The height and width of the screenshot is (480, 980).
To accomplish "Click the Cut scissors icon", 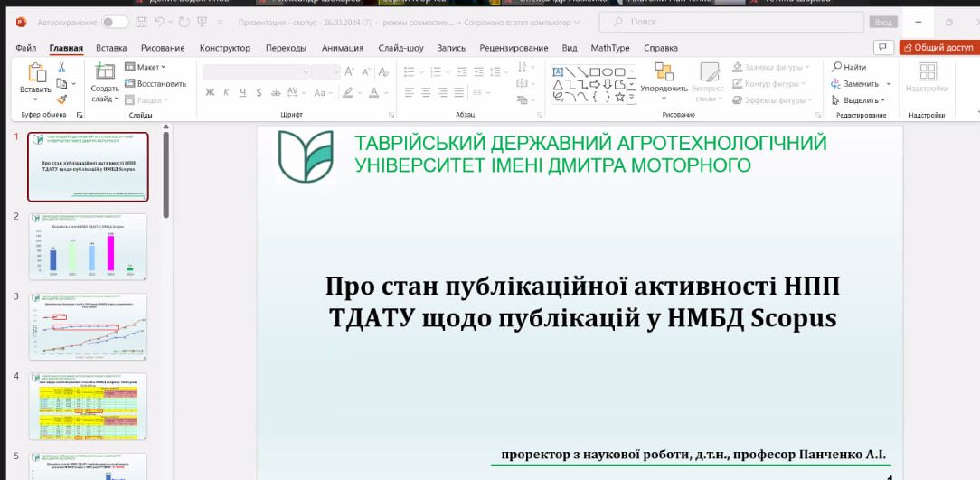I will (x=61, y=68).
